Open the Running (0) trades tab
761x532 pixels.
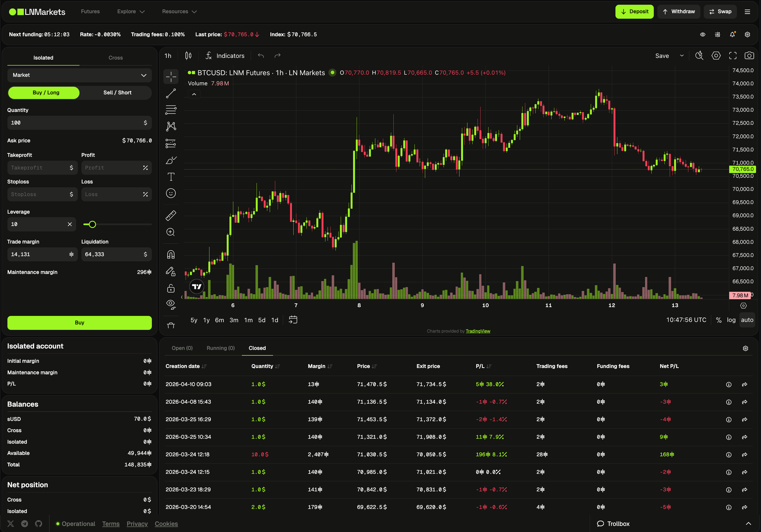click(220, 348)
